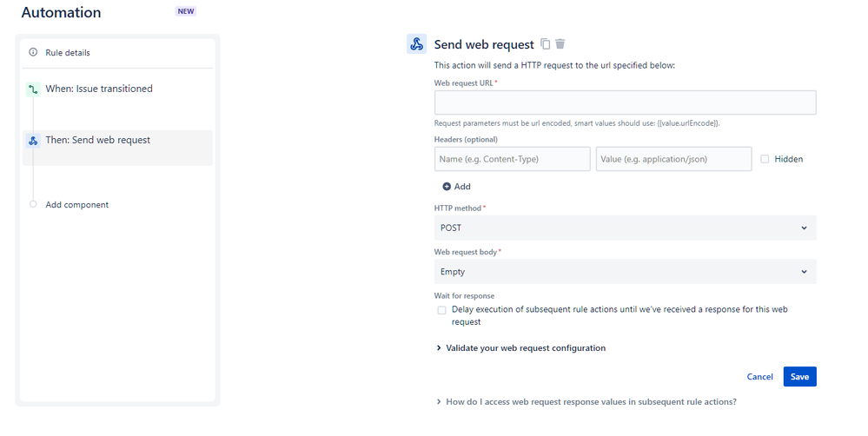Click the info icon beside Rule details
868x436 pixels.
pyautogui.click(x=33, y=52)
